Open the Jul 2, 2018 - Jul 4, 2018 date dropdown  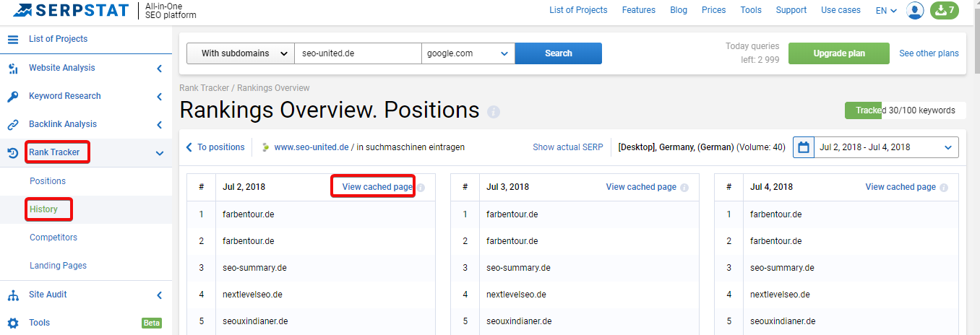(x=886, y=147)
